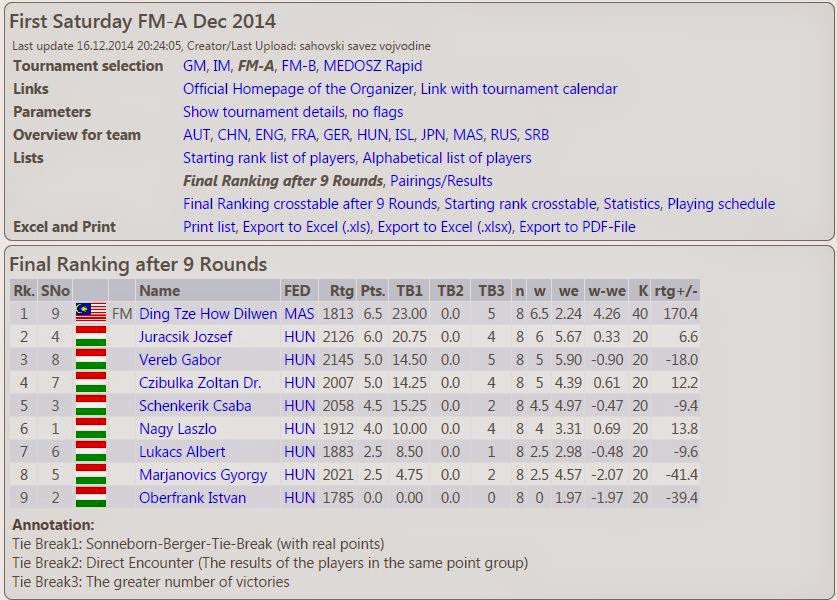Open player profile of Vereb Gabor
The height and width of the screenshot is (600, 837).
(180, 359)
